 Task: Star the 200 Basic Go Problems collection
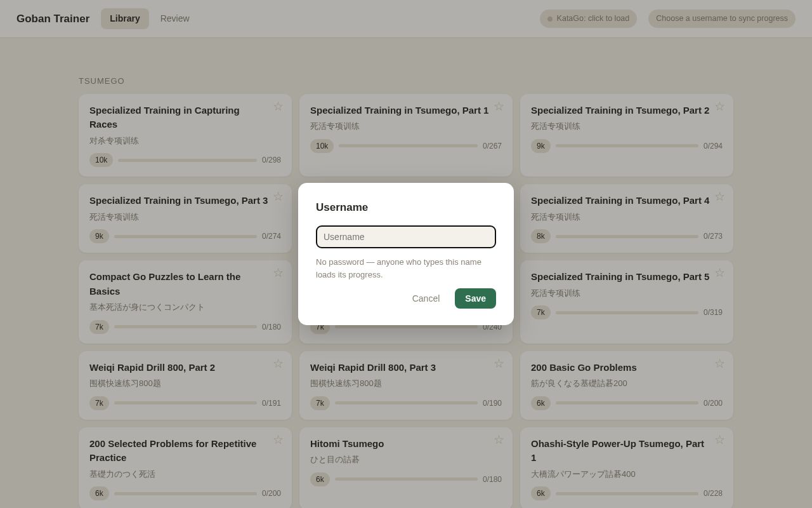[x=719, y=364]
